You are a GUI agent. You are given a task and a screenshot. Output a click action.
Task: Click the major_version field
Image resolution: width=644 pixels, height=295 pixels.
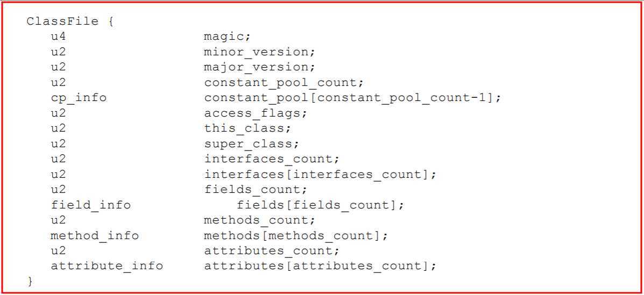(259, 68)
